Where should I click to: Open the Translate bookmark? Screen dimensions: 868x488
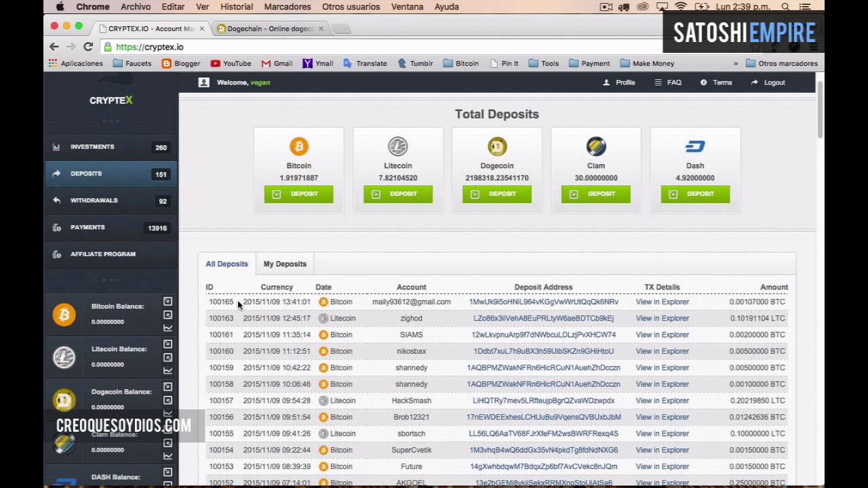(365, 63)
